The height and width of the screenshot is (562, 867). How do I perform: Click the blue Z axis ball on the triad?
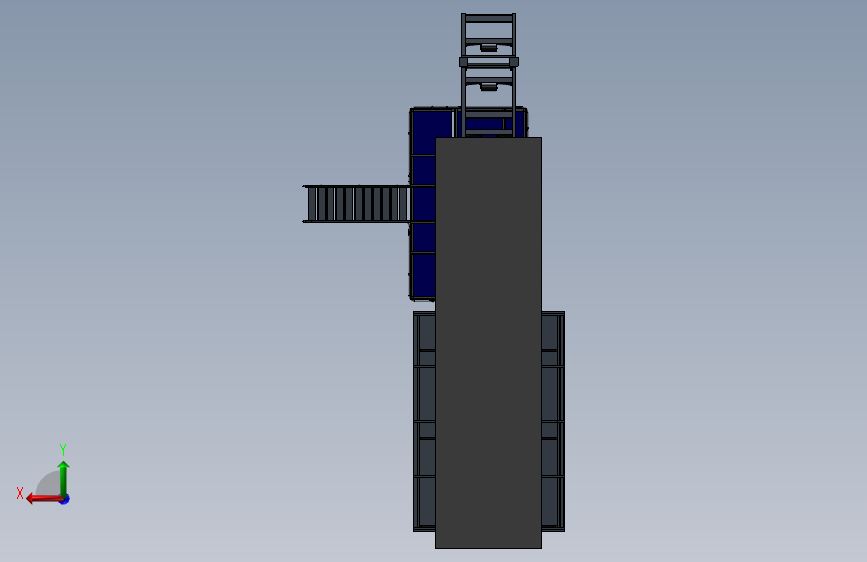(65, 500)
